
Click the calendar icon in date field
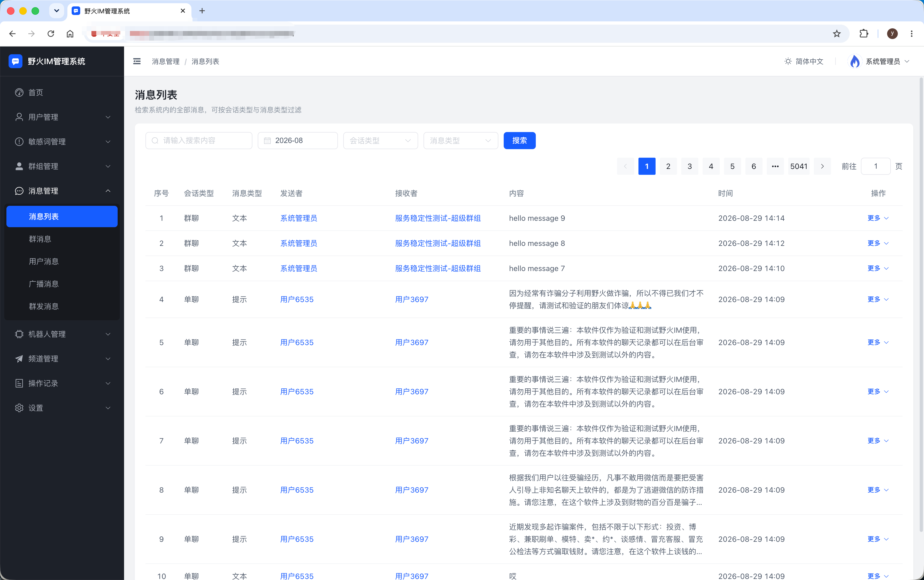tap(267, 141)
